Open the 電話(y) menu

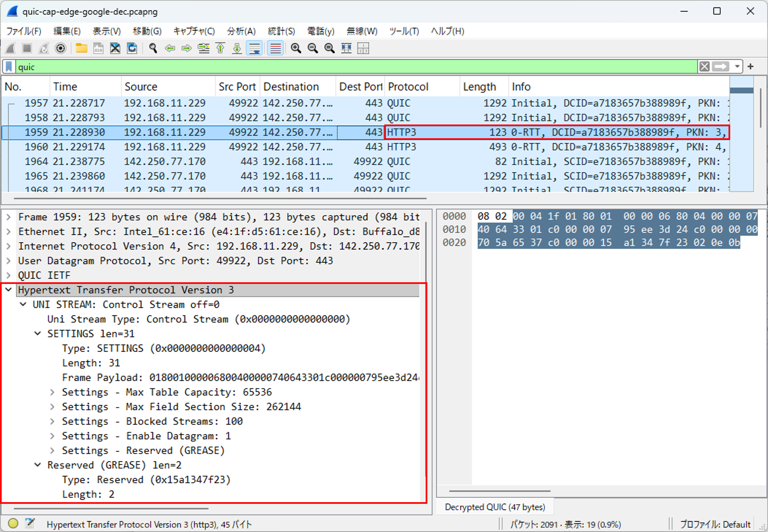[320, 31]
